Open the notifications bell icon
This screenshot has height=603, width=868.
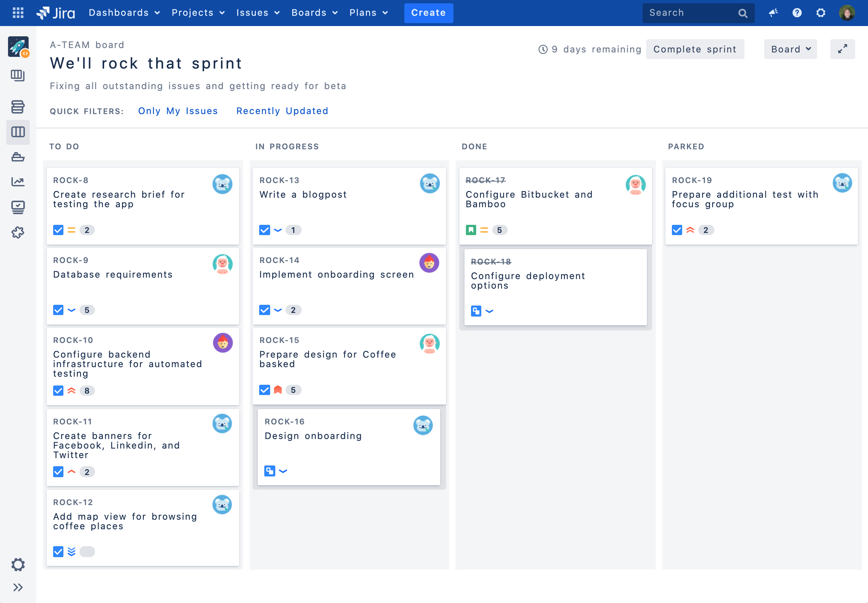pos(773,12)
